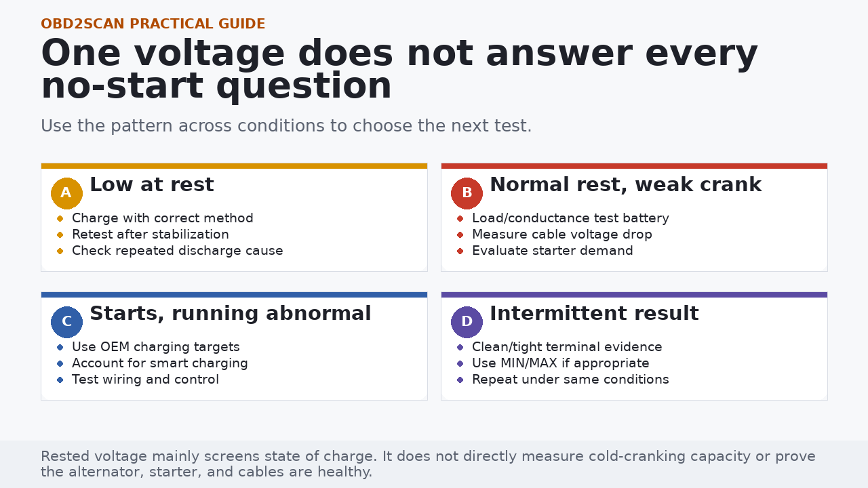Select the Starts, running abnormal heading
Viewport: 868px width, 488px height.
pyautogui.click(x=230, y=313)
